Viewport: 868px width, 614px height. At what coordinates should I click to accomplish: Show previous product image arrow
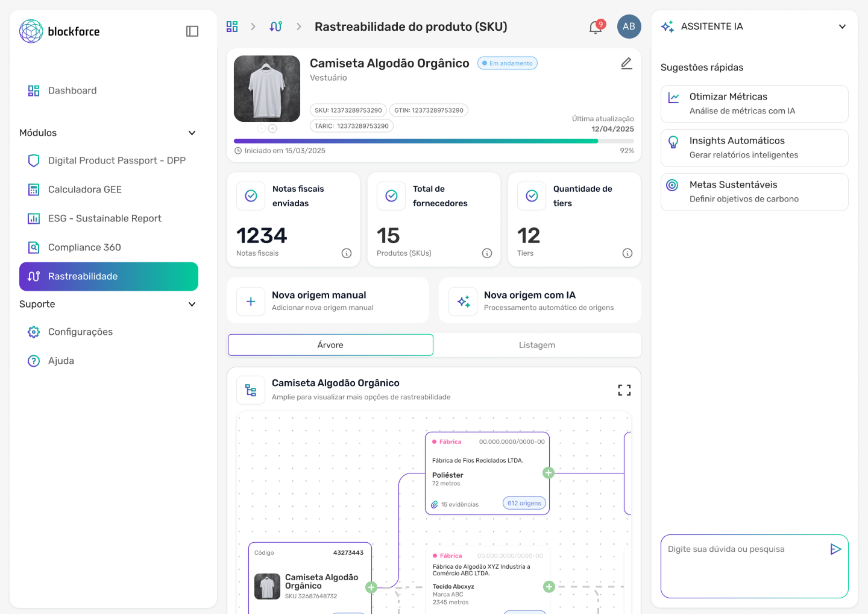(x=262, y=128)
